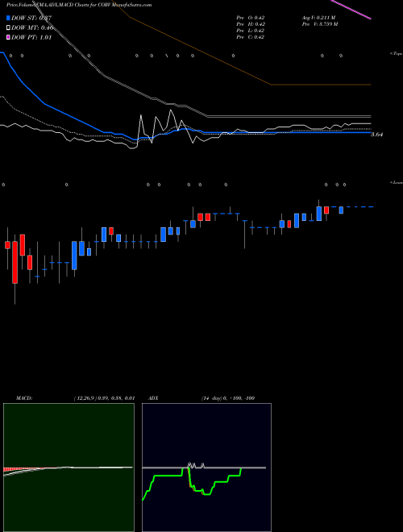Click the 3.64 price label by the blue line
Image resolution: width=403 pixels, height=532 pixels.
click(x=377, y=135)
